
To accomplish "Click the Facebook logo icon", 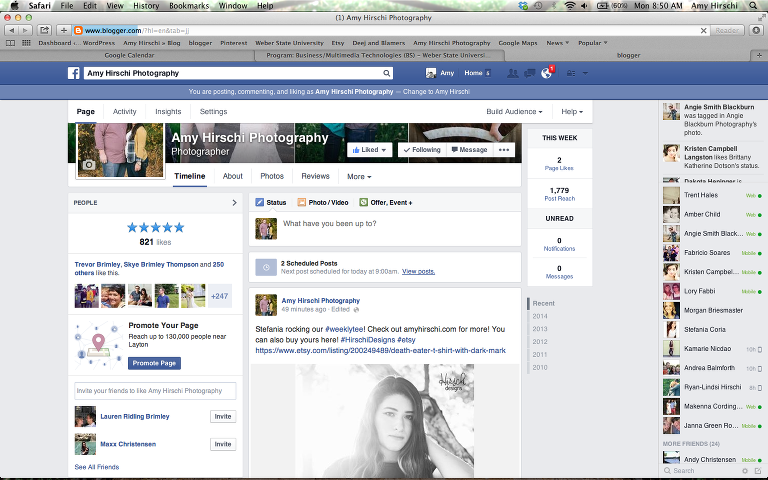I will point(73,73).
